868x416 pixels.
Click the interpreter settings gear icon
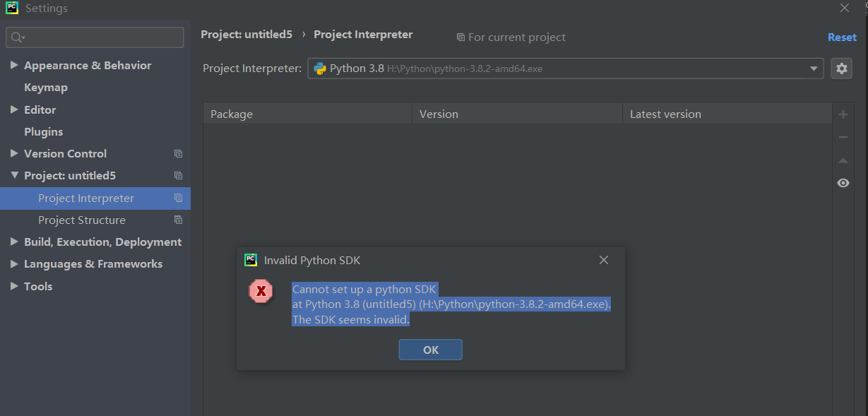(x=841, y=69)
